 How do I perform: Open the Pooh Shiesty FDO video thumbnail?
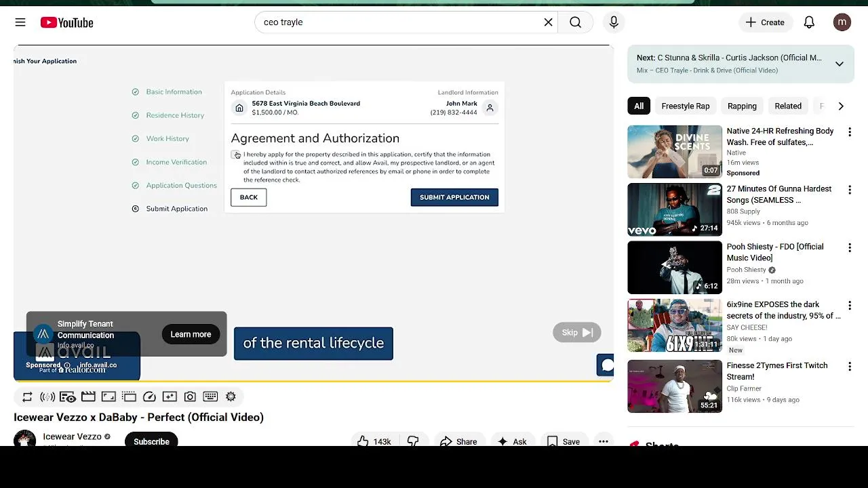(675, 268)
